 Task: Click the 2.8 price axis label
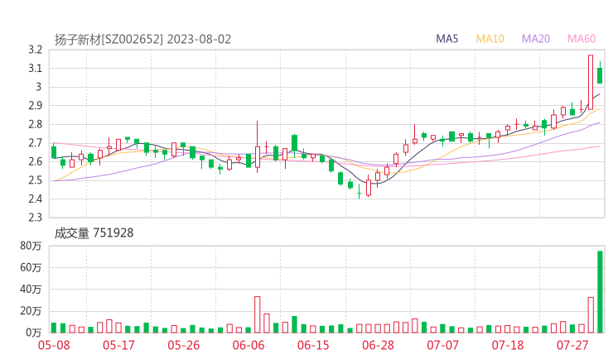(x=35, y=124)
